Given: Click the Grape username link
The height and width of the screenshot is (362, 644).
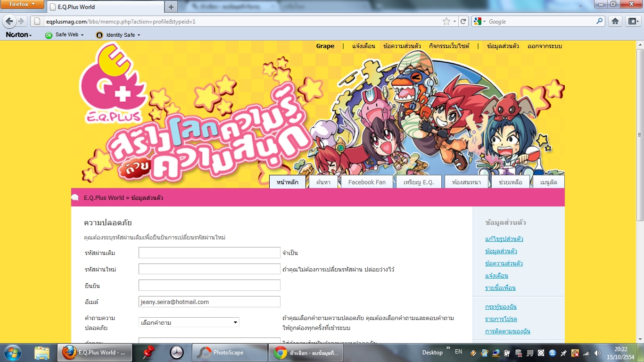Looking at the screenshot, I should [x=325, y=46].
